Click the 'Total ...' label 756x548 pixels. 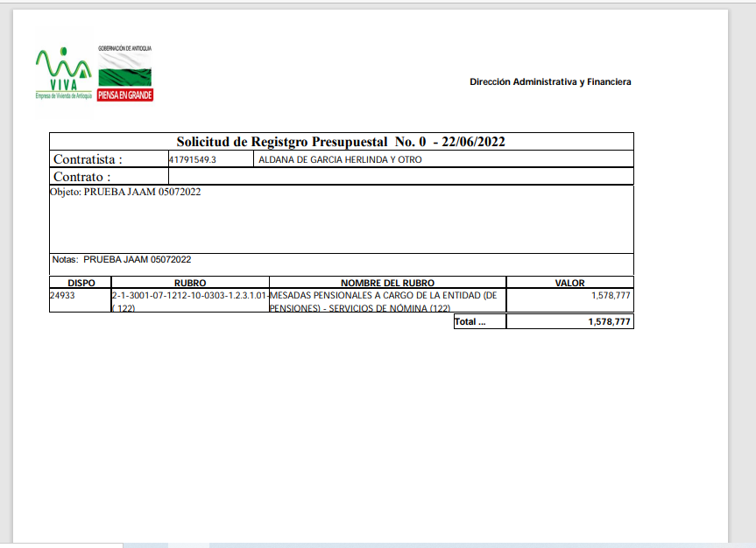(470, 321)
